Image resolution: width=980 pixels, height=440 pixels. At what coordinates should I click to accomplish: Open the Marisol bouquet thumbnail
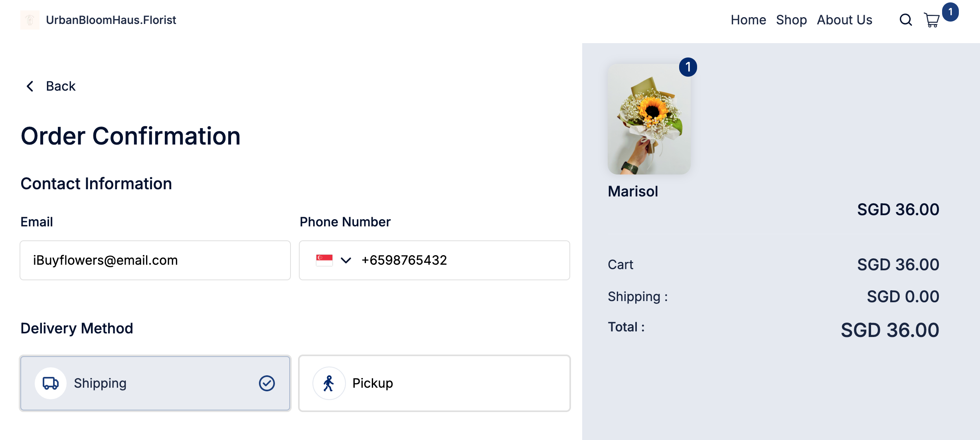pyautogui.click(x=649, y=119)
